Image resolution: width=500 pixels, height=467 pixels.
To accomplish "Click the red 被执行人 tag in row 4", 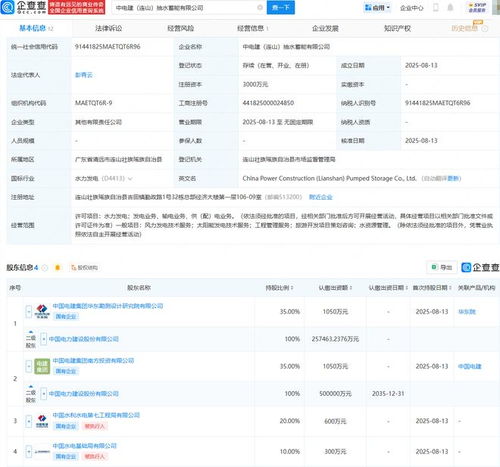I will point(95,456).
